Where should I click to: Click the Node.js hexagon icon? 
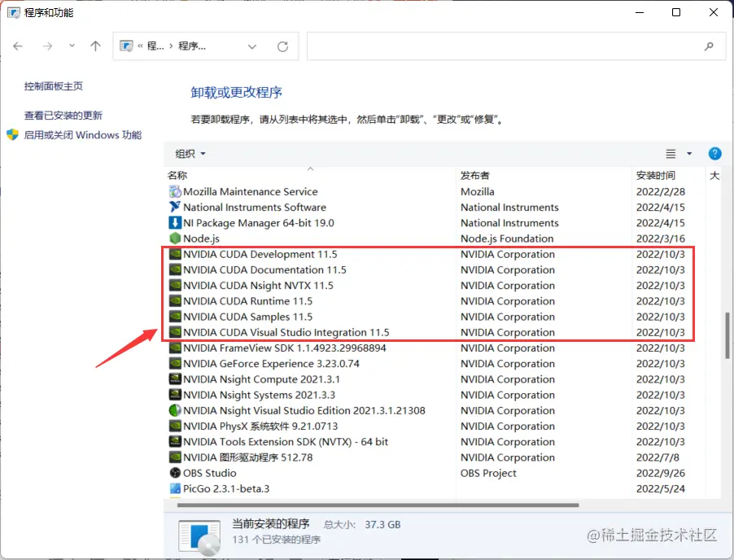point(175,238)
